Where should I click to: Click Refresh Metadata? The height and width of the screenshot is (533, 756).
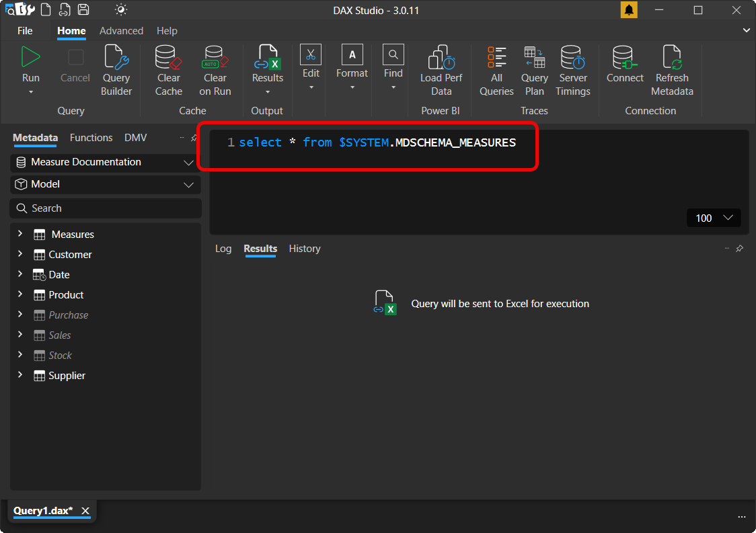coord(672,71)
